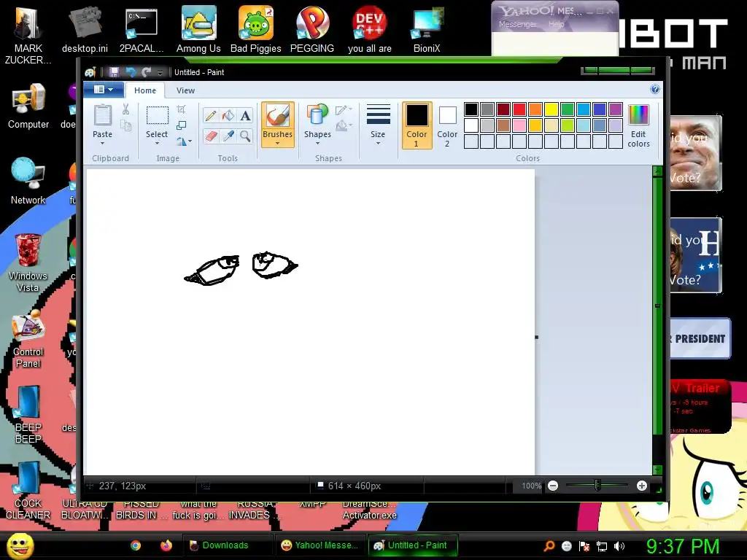Click the Resize icon in Image group
This screenshot has height=560, width=747.
point(181,125)
